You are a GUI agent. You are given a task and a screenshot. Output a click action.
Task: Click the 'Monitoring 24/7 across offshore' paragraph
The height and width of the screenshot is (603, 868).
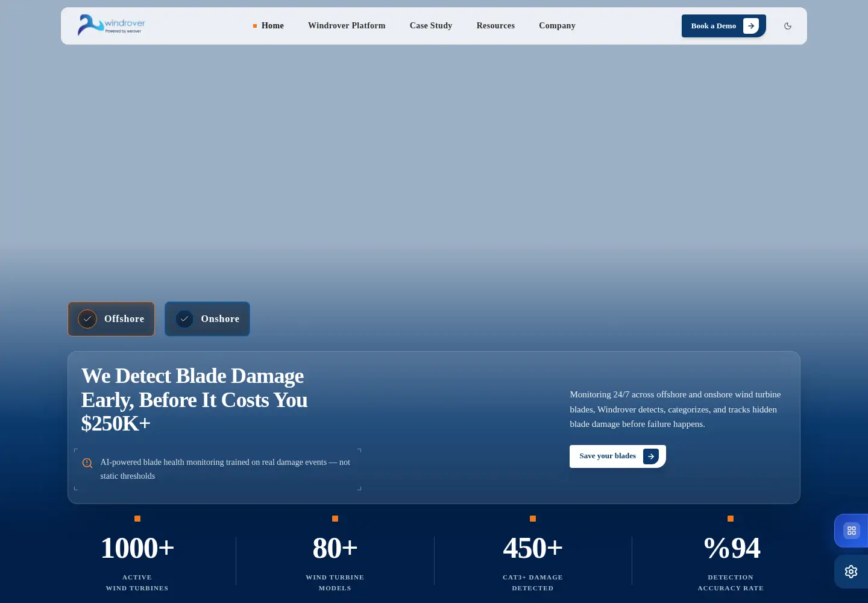pyautogui.click(x=675, y=409)
